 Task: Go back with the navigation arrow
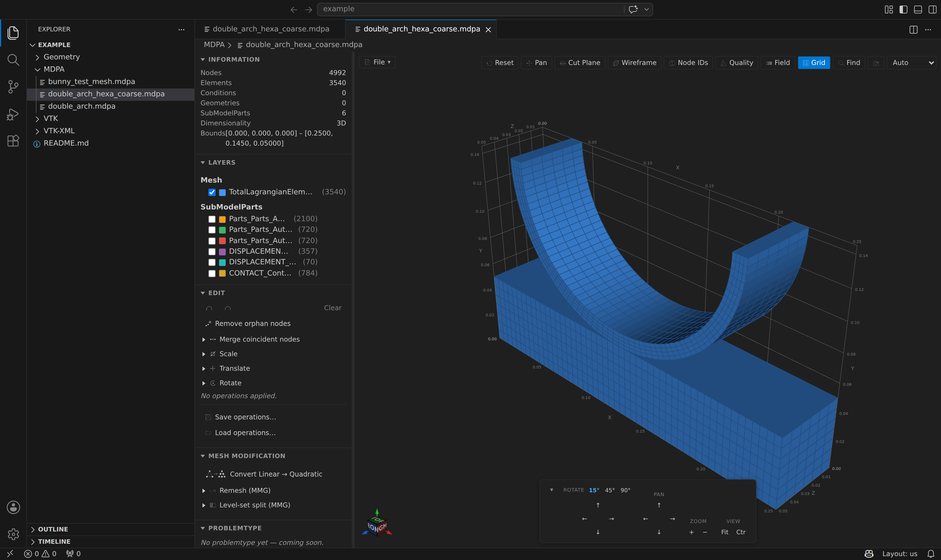[294, 10]
